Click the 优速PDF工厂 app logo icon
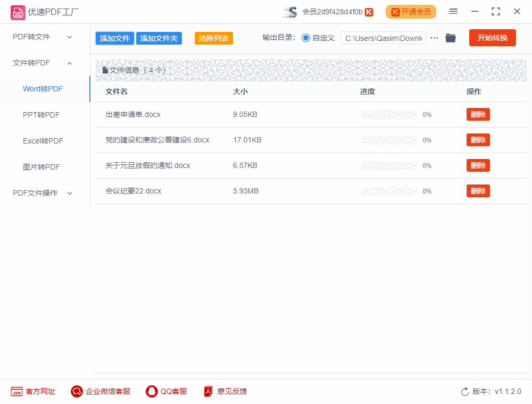 [x=18, y=12]
